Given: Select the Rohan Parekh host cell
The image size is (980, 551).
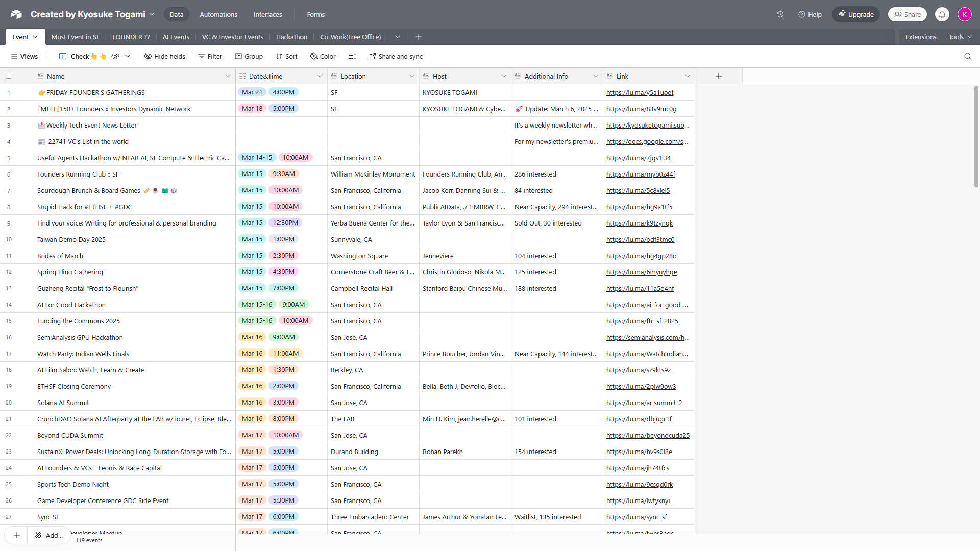Looking at the screenshot, I should tap(465, 452).
